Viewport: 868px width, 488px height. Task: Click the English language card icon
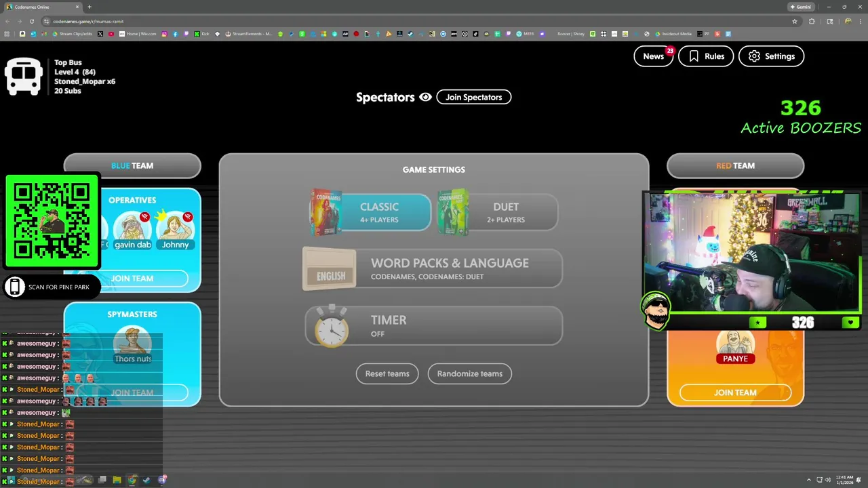click(x=330, y=269)
